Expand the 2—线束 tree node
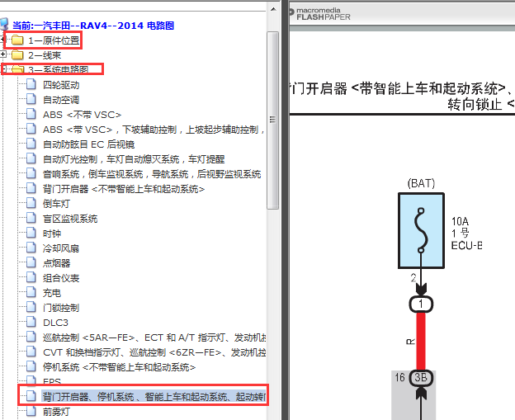The width and height of the screenshot is (515, 420). pyautogui.click(x=2, y=54)
